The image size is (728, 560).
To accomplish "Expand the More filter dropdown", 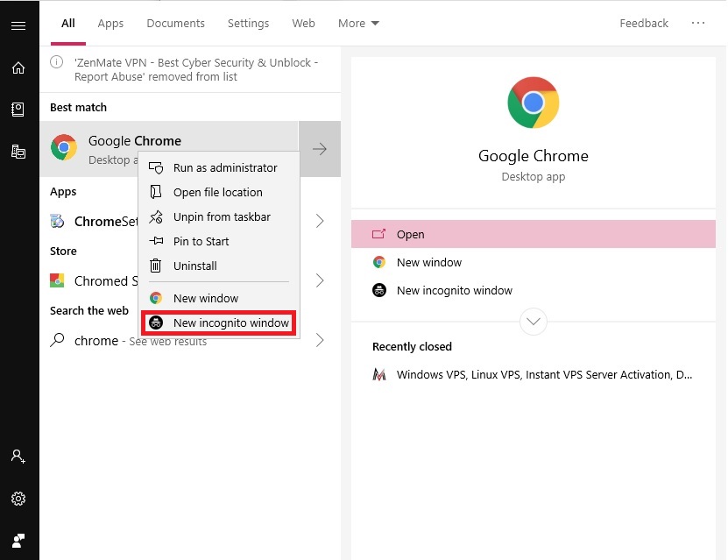I will [x=358, y=23].
